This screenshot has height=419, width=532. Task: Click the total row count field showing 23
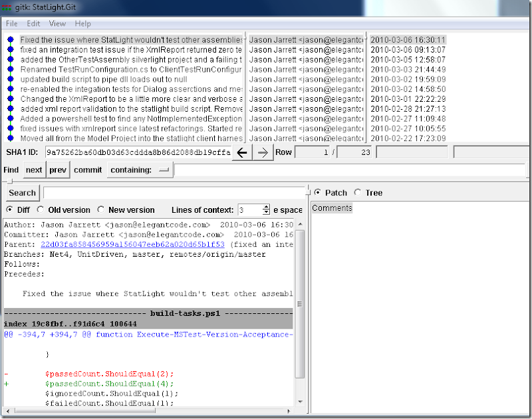(354, 152)
